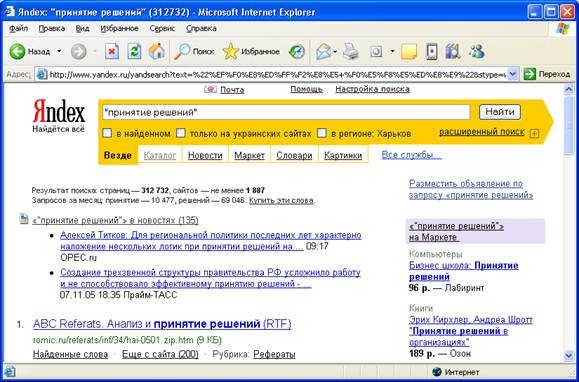Click the Почта mail icon
The height and width of the screenshot is (382, 579).
pyautogui.click(x=210, y=90)
